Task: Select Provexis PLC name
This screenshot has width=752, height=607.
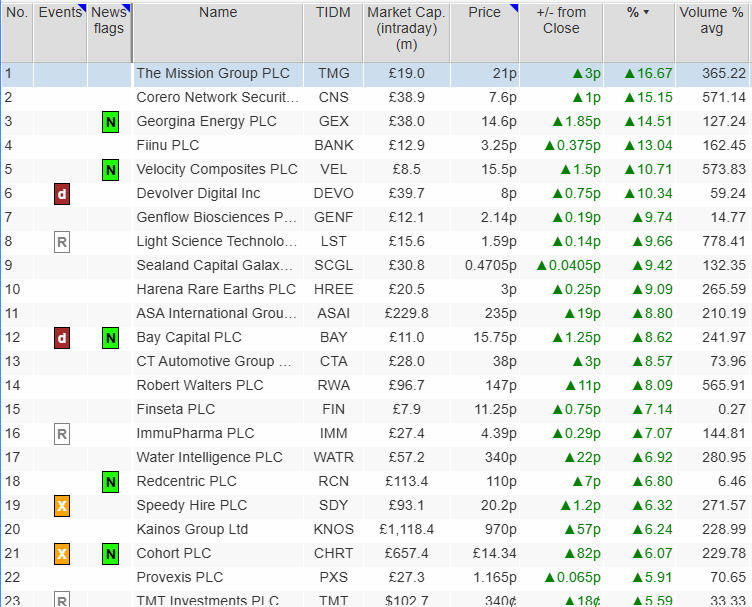Action: pos(179,577)
